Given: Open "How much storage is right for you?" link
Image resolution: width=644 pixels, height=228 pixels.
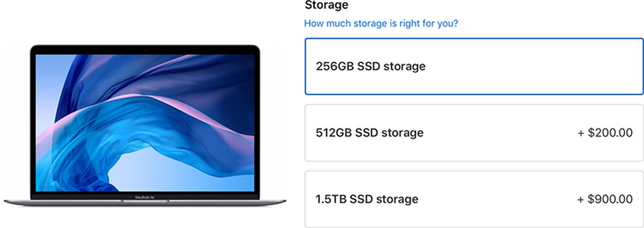Looking at the screenshot, I should [x=381, y=23].
